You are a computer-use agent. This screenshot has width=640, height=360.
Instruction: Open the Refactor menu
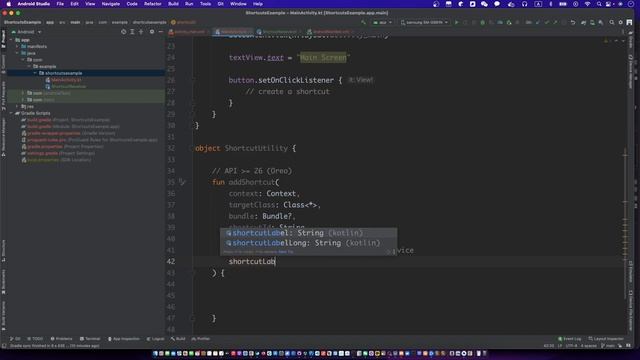click(x=153, y=4)
